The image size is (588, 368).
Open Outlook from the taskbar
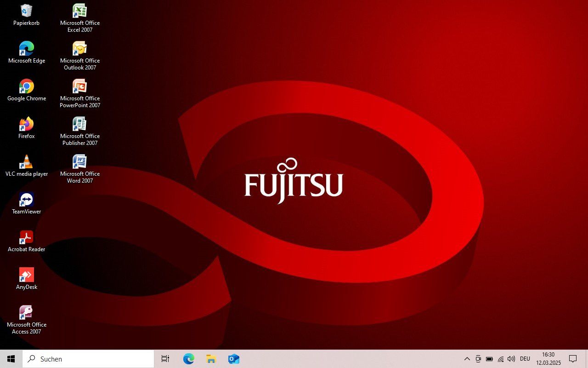point(233,359)
